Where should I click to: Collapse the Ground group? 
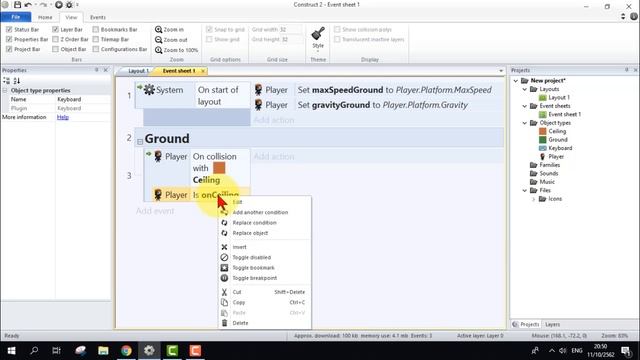[x=140, y=142]
